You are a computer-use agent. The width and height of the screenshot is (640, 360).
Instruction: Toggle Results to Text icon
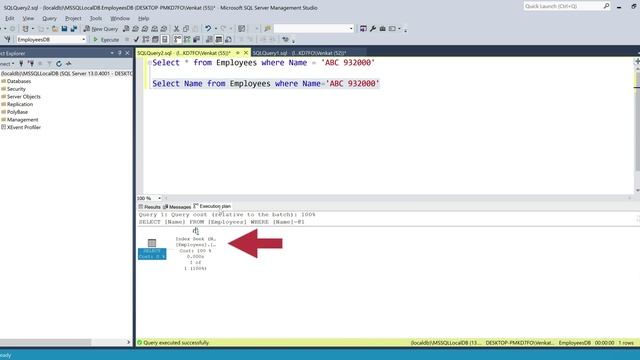coord(209,40)
